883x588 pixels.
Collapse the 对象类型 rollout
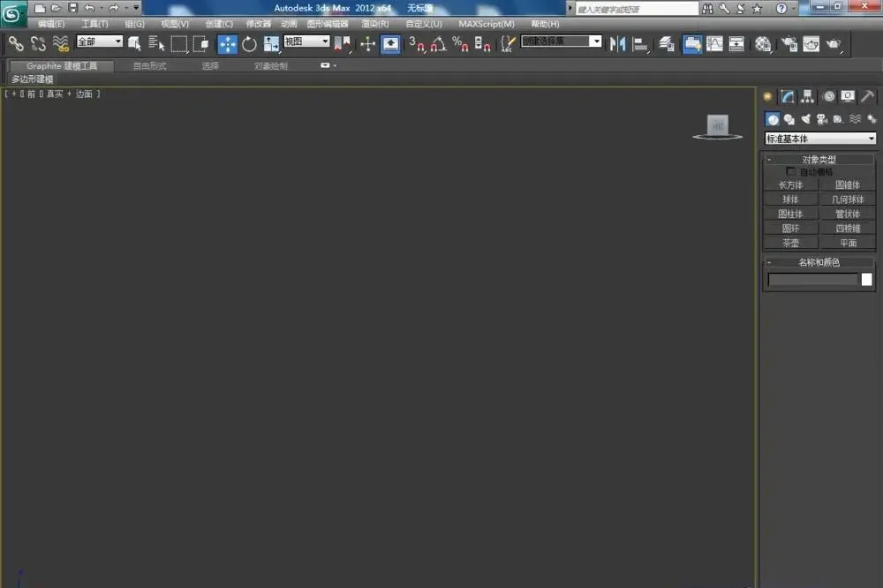819,160
